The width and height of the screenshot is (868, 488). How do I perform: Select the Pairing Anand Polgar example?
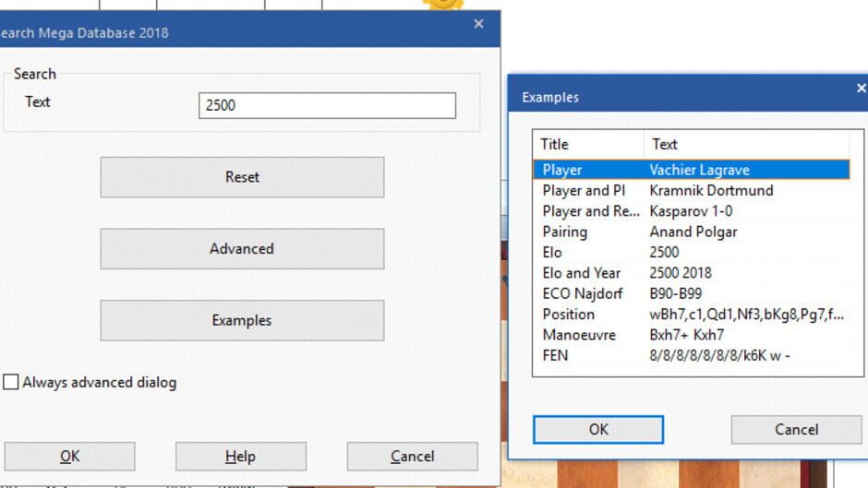(692, 232)
